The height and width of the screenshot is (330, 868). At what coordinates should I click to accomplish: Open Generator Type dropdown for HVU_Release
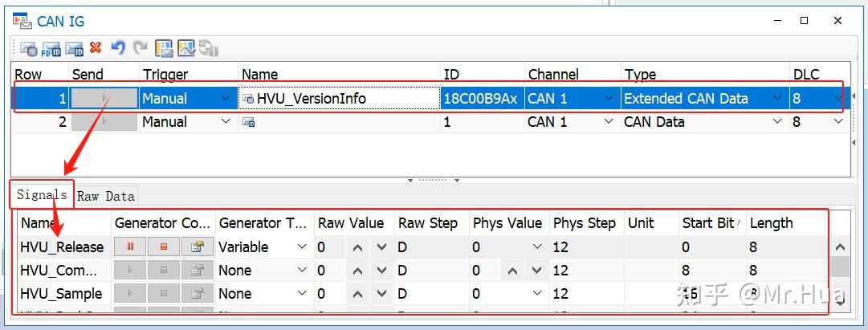[302, 247]
